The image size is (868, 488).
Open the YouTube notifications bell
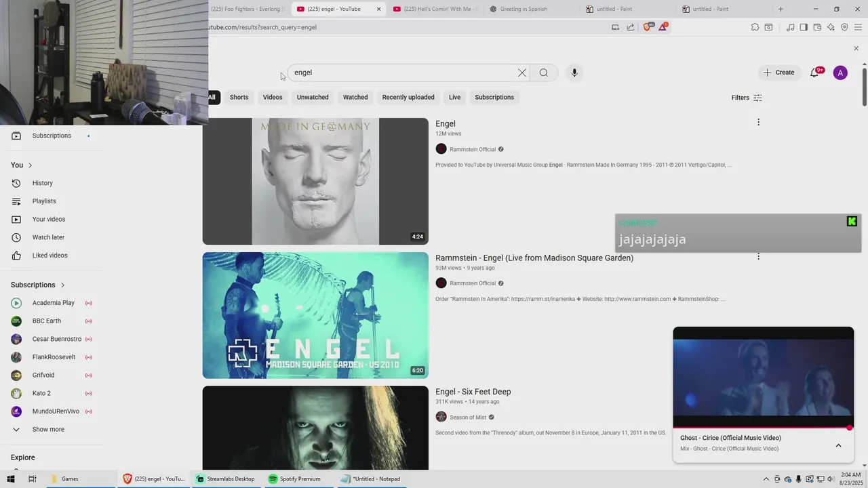[815, 73]
